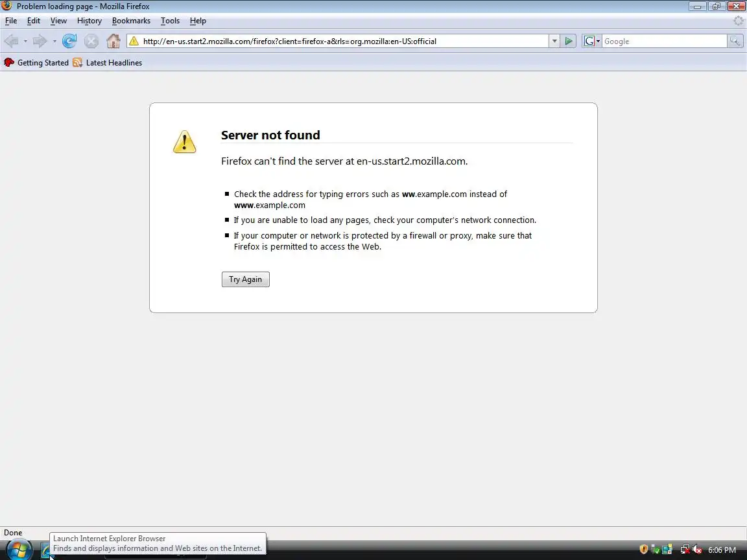Go forward with the Forward arrow
Image resolution: width=747 pixels, height=560 pixels.
pyautogui.click(x=40, y=41)
